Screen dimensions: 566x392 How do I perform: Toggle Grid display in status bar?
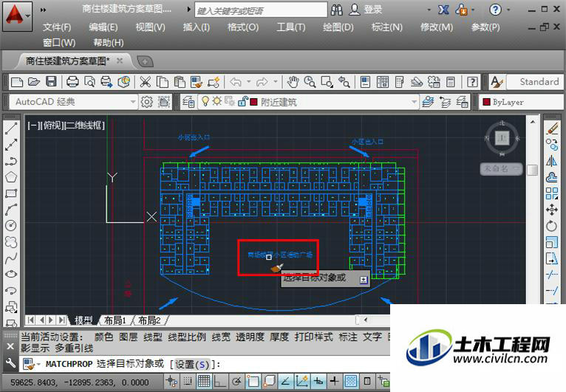(204, 382)
